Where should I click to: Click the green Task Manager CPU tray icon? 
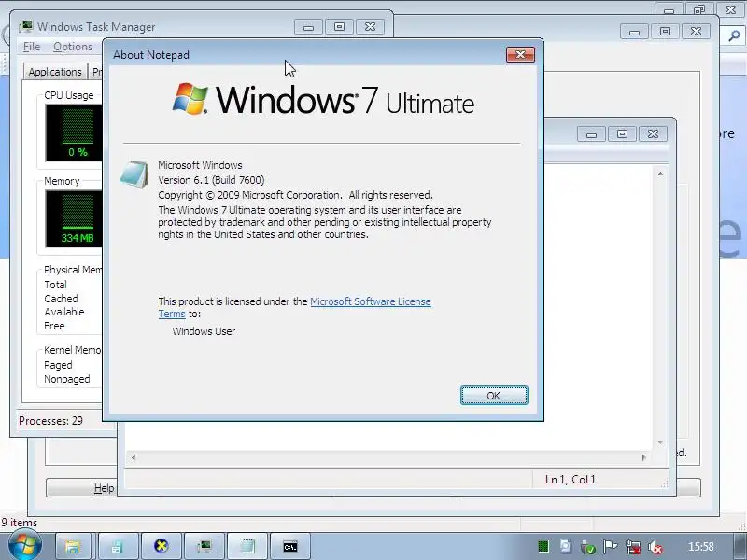pos(543,546)
